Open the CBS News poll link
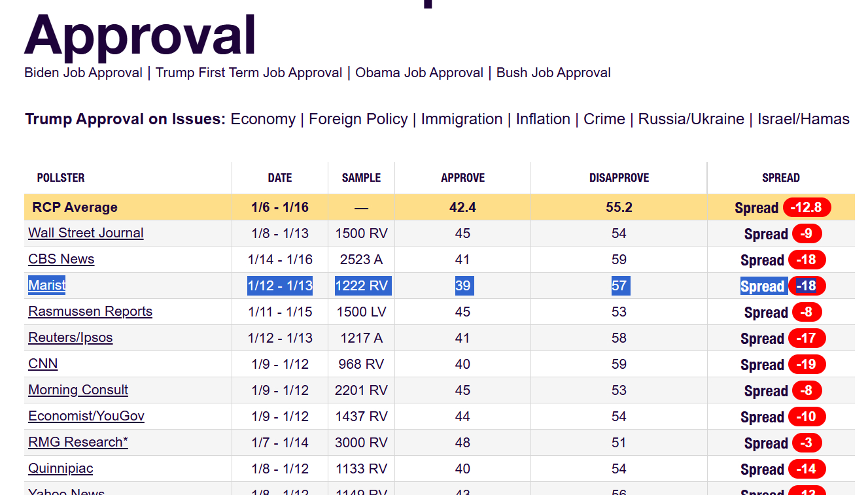 61,259
